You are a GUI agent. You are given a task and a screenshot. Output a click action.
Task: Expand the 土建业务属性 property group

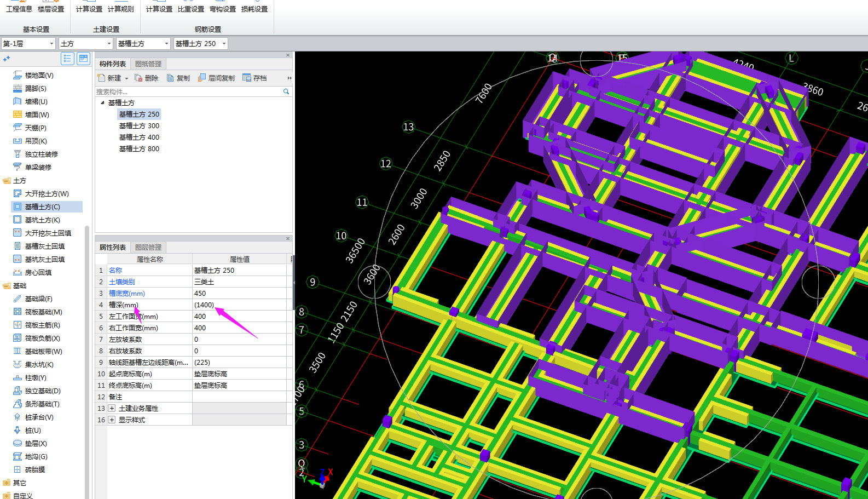click(x=112, y=409)
